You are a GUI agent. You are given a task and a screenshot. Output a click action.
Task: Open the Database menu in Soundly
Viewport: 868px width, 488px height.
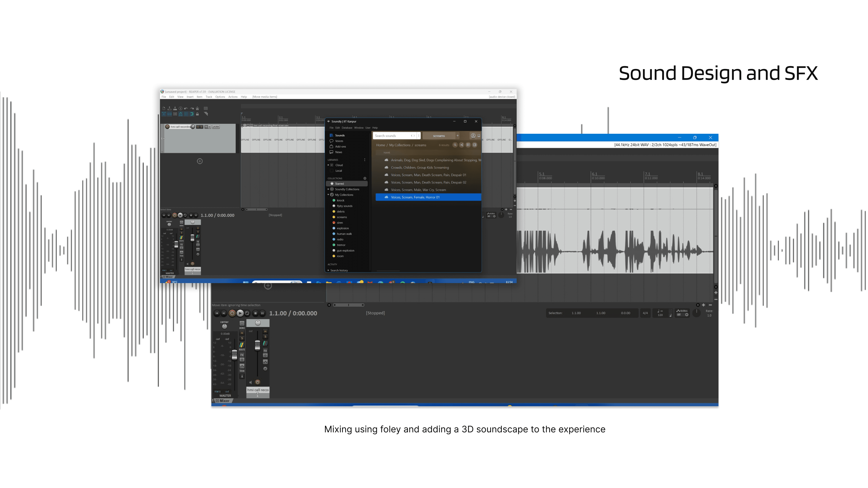click(347, 128)
